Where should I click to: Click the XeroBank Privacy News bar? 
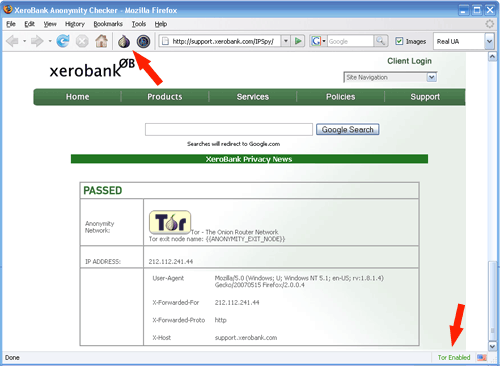[x=249, y=159]
